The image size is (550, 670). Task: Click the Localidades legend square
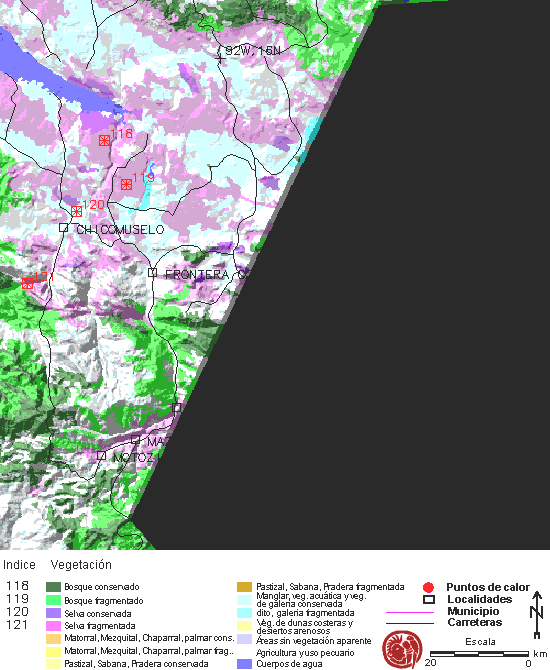tap(429, 599)
